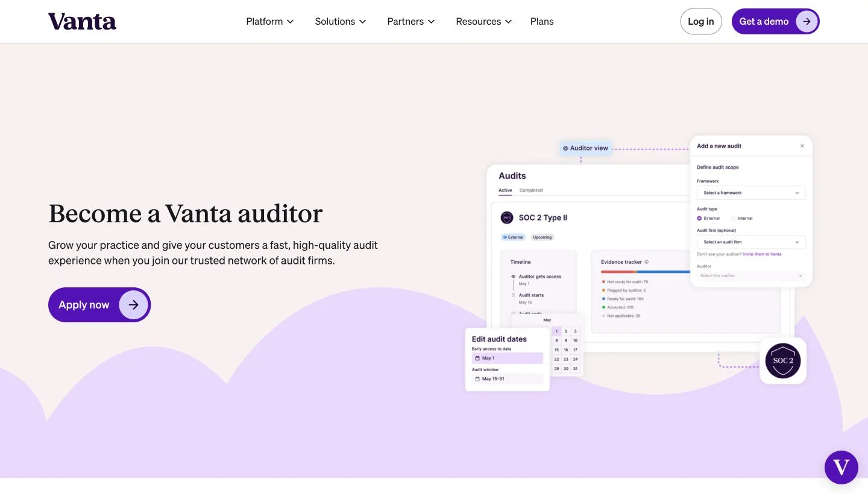Select day 31 in the May calendar

point(576,369)
